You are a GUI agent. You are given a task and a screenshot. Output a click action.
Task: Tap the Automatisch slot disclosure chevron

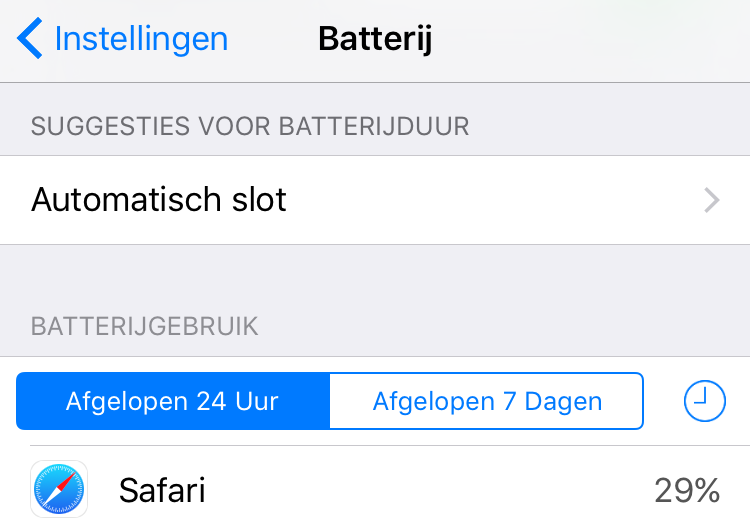711,200
